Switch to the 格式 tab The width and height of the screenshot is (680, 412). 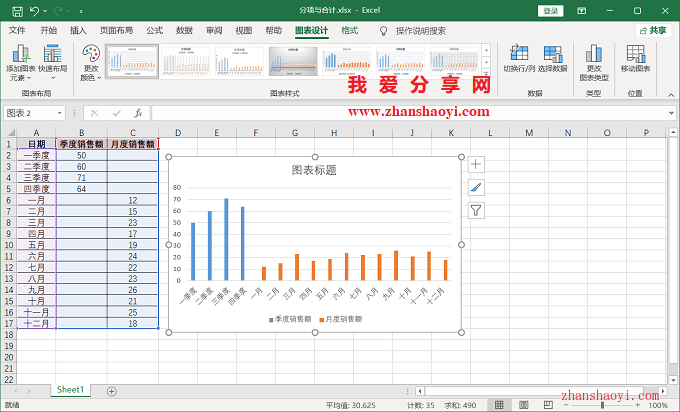pyautogui.click(x=350, y=30)
